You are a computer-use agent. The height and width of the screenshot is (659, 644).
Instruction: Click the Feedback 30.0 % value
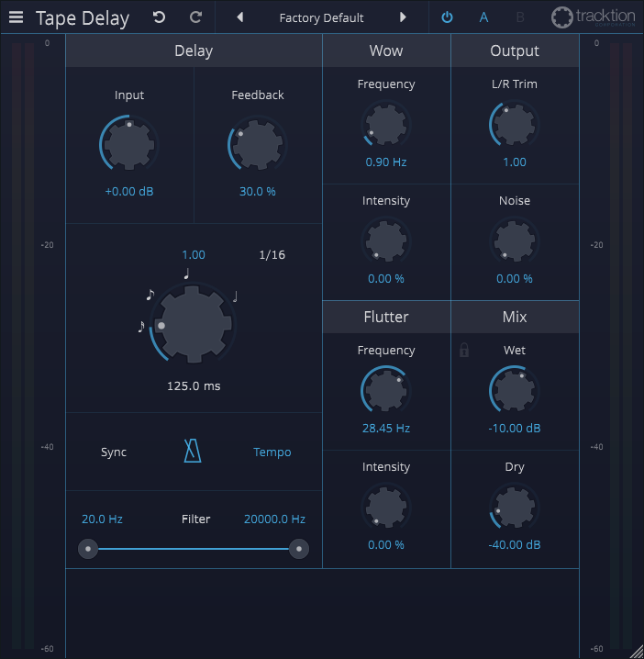coord(257,192)
